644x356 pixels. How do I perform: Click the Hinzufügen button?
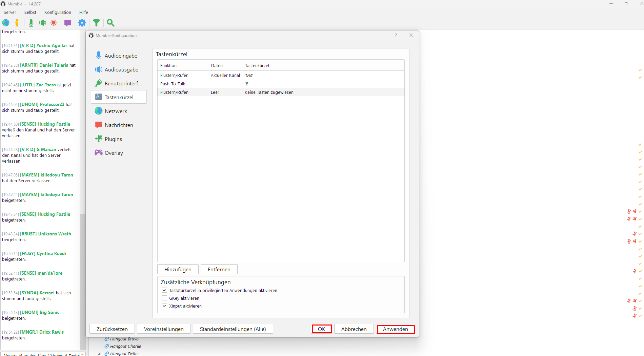click(x=178, y=269)
